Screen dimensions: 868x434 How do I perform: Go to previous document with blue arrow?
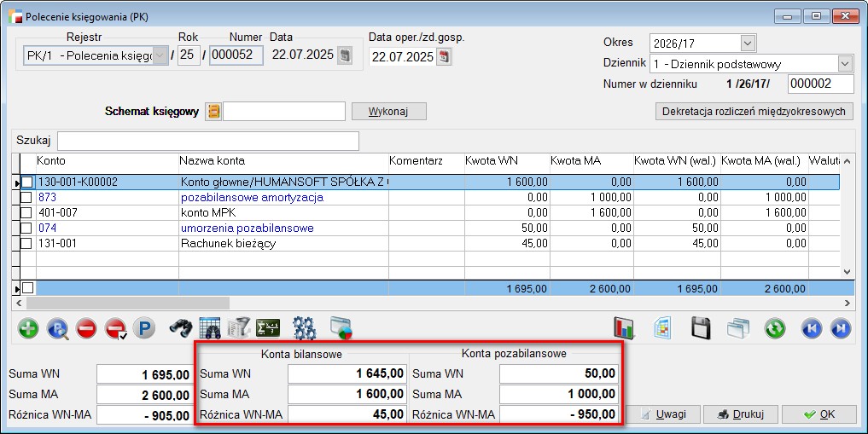(811, 328)
